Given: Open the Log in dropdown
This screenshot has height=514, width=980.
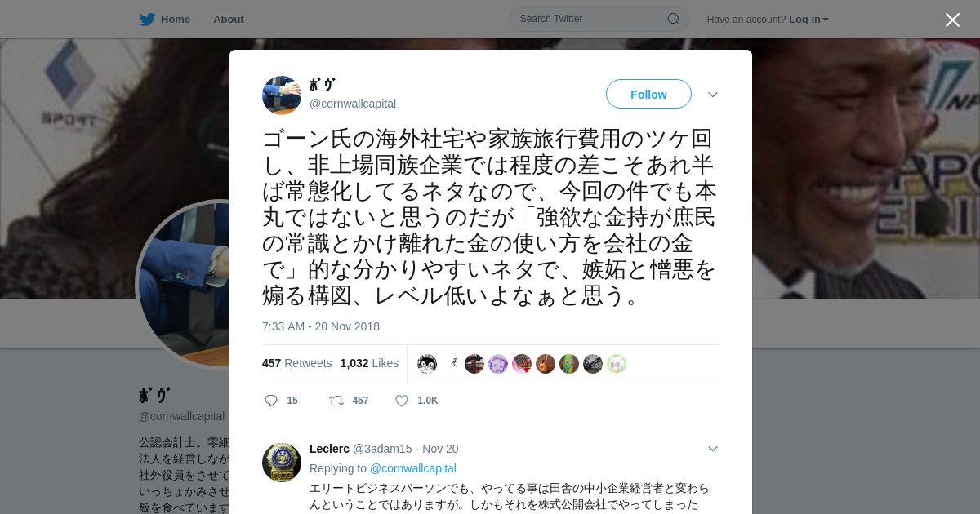Looking at the screenshot, I should click(808, 20).
